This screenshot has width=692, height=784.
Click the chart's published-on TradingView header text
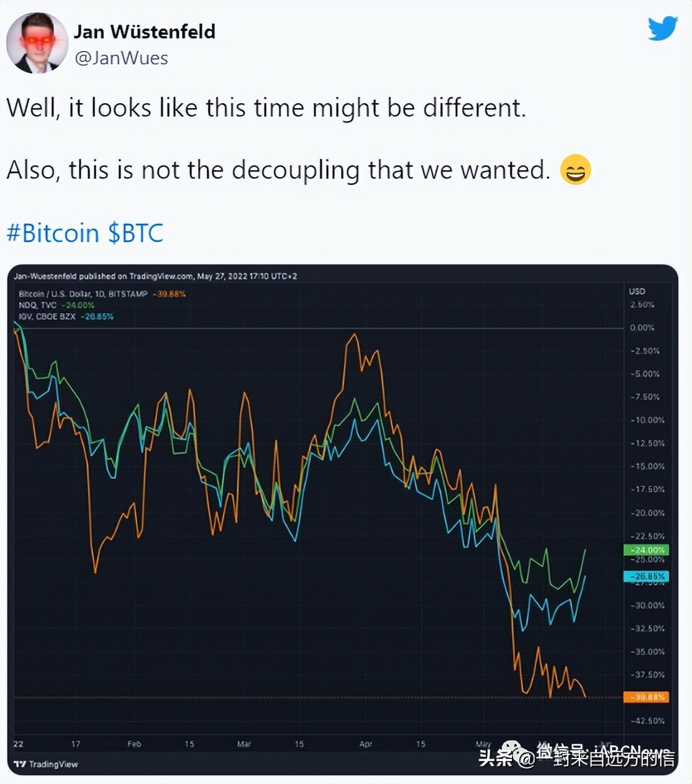point(155,276)
